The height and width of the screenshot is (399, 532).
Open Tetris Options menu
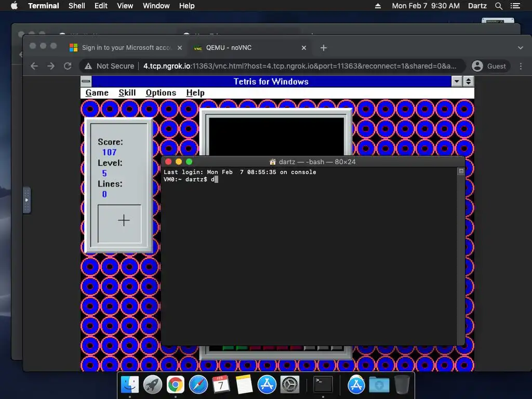coord(161,92)
